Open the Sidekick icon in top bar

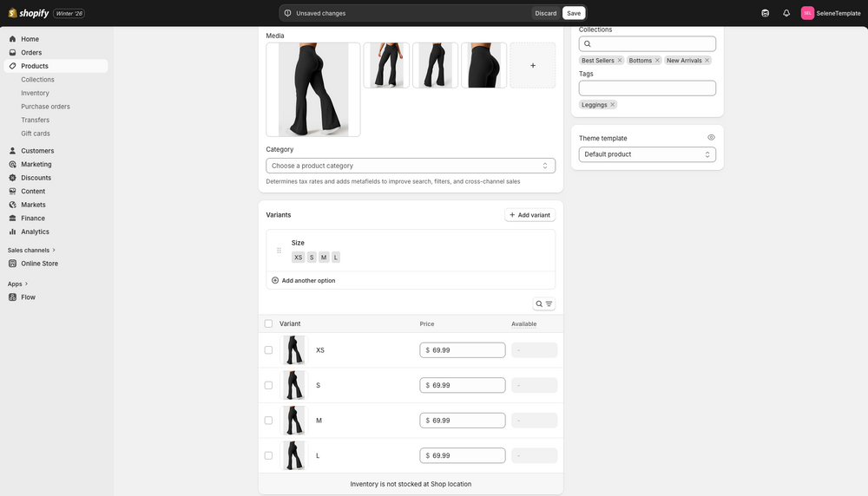click(x=765, y=13)
